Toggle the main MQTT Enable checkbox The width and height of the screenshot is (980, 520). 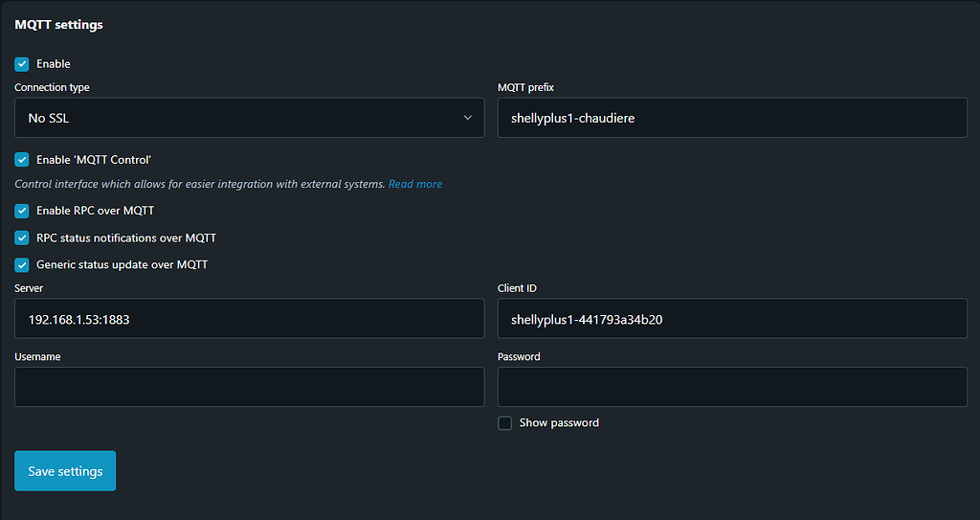coord(22,64)
